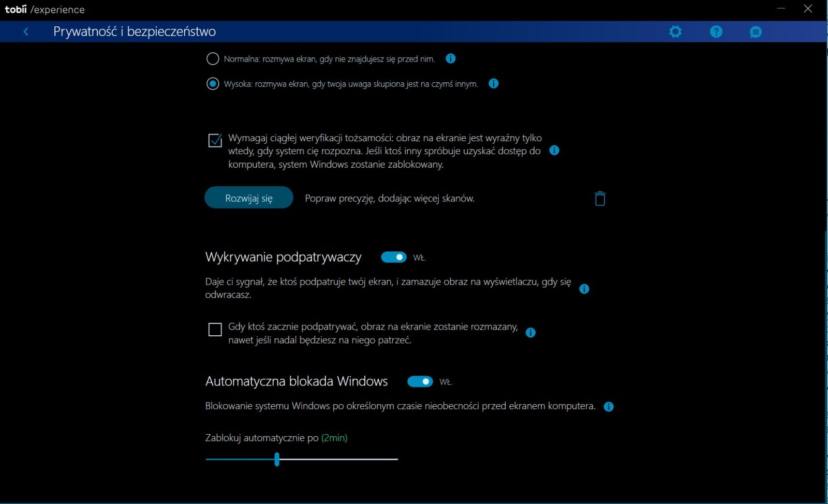Delete face scans with the trash icon
Viewport: 828px width, 504px height.
(600, 199)
